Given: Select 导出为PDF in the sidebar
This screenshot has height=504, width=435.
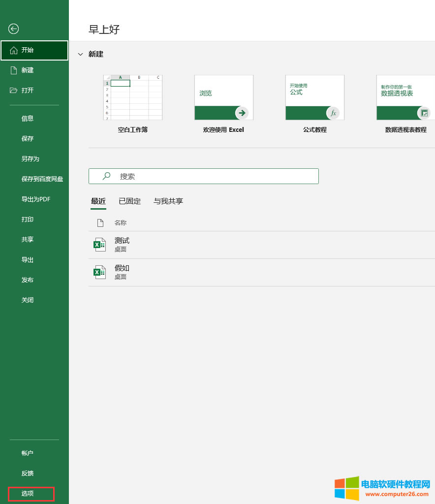Looking at the screenshot, I should 36,199.
